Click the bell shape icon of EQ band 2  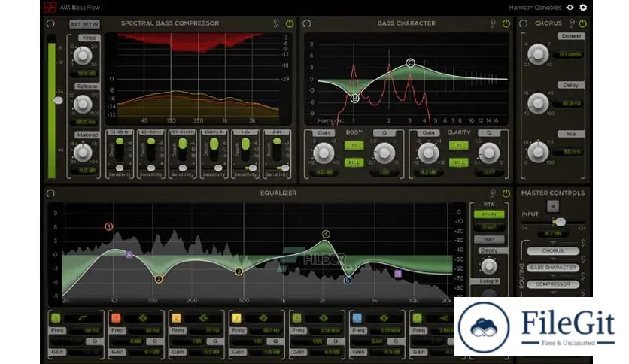pos(203,318)
